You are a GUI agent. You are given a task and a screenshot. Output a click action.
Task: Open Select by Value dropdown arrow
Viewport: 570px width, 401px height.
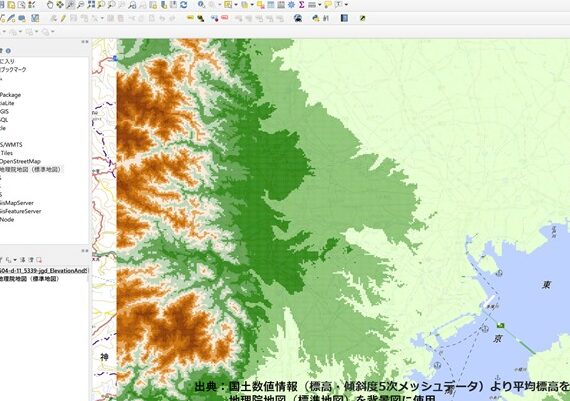(x=252, y=5)
